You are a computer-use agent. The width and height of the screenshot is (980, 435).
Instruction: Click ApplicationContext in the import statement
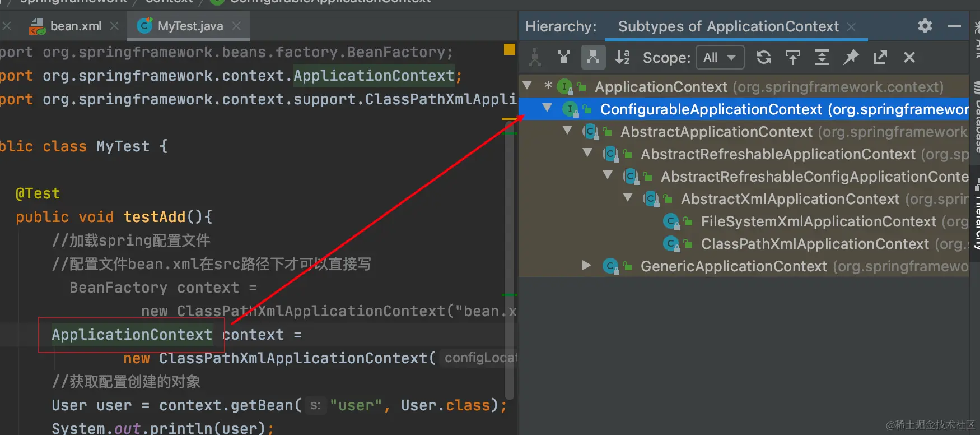tap(374, 76)
